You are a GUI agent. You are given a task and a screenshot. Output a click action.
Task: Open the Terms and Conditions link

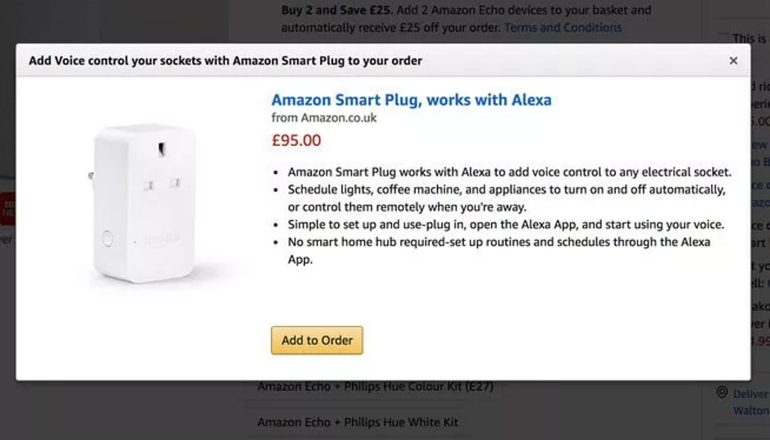click(562, 27)
